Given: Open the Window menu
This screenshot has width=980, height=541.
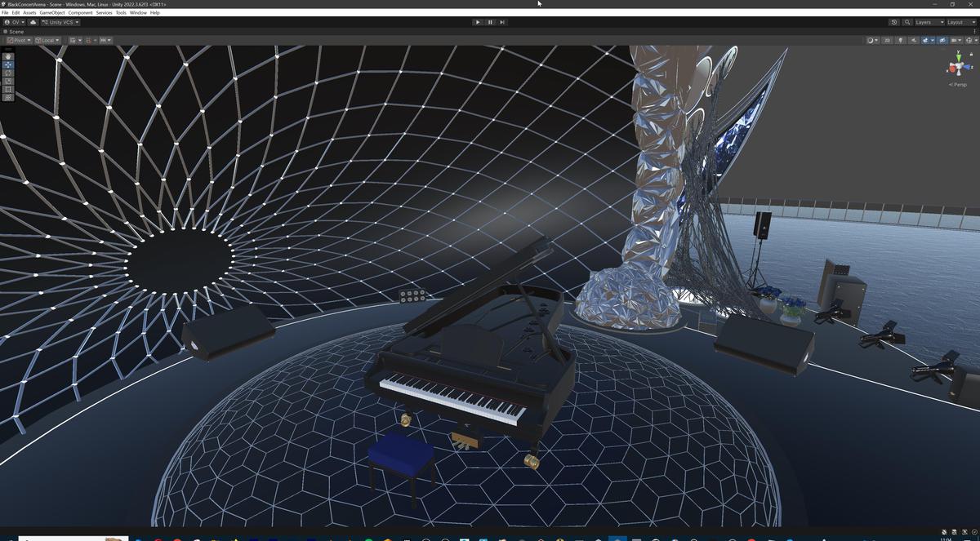Looking at the screenshot, I should click(x=138, y=12).
